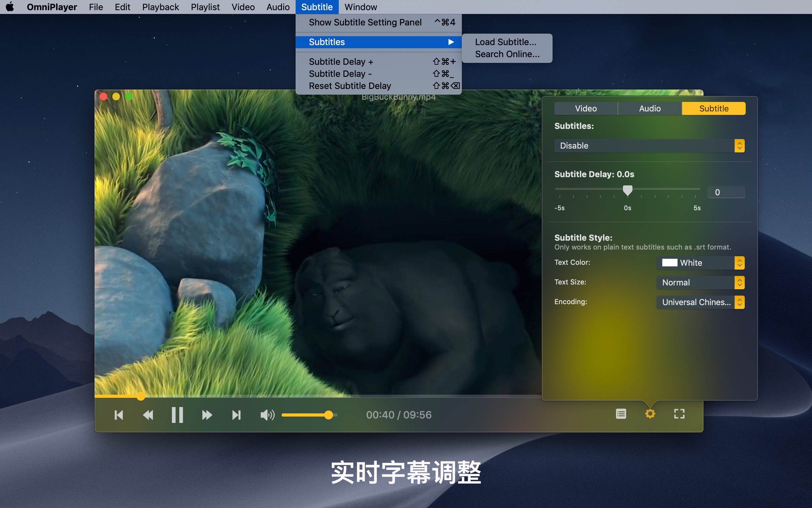Click the volume slider knob
The width and height of the screenshot is (812, 508).
point(329,415)
